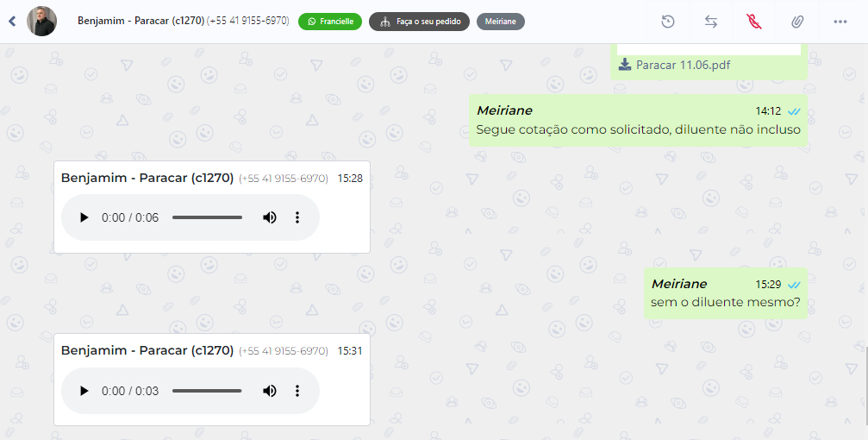Open more options on the 0:03 audio
868x440 pixels.
(x=297, y=391)
